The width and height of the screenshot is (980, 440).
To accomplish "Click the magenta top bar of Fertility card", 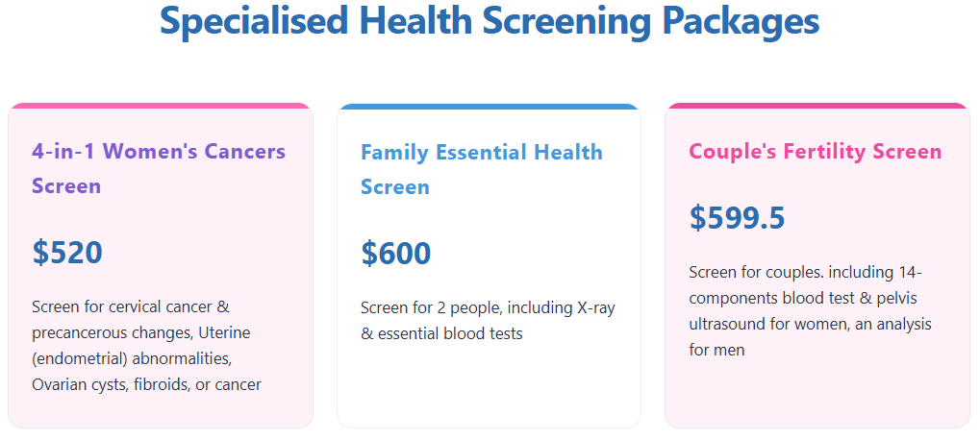I will (817, 106).
